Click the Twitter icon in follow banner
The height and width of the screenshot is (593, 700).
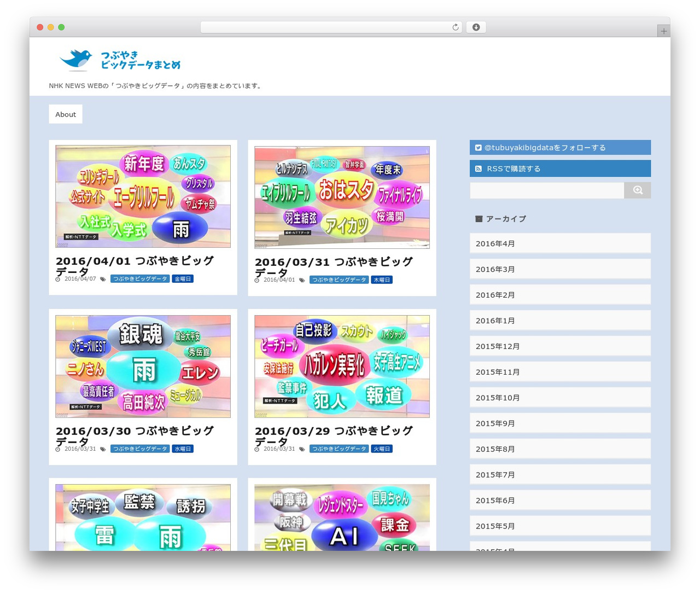pos(479,148)
